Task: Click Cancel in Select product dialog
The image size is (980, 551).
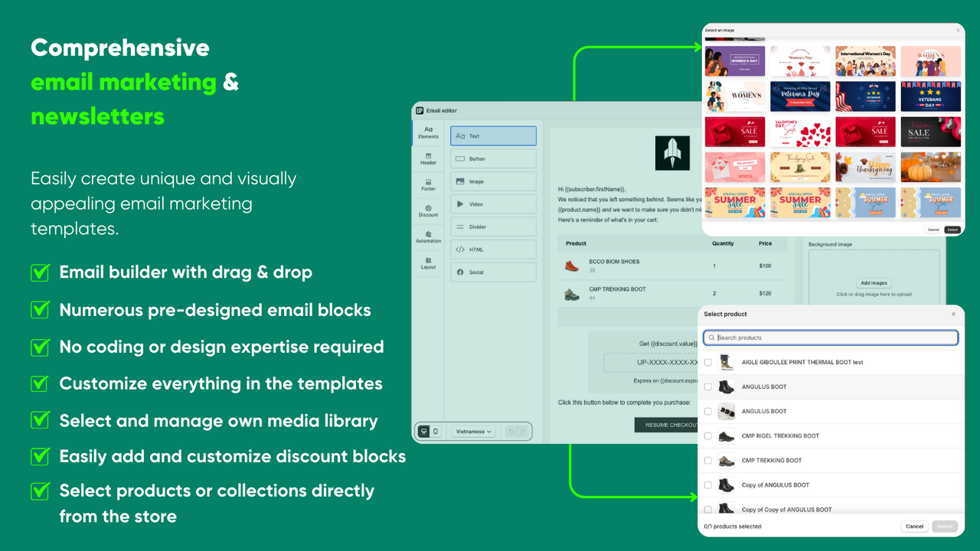Action: pyautogui.click(x=914, y=527)
